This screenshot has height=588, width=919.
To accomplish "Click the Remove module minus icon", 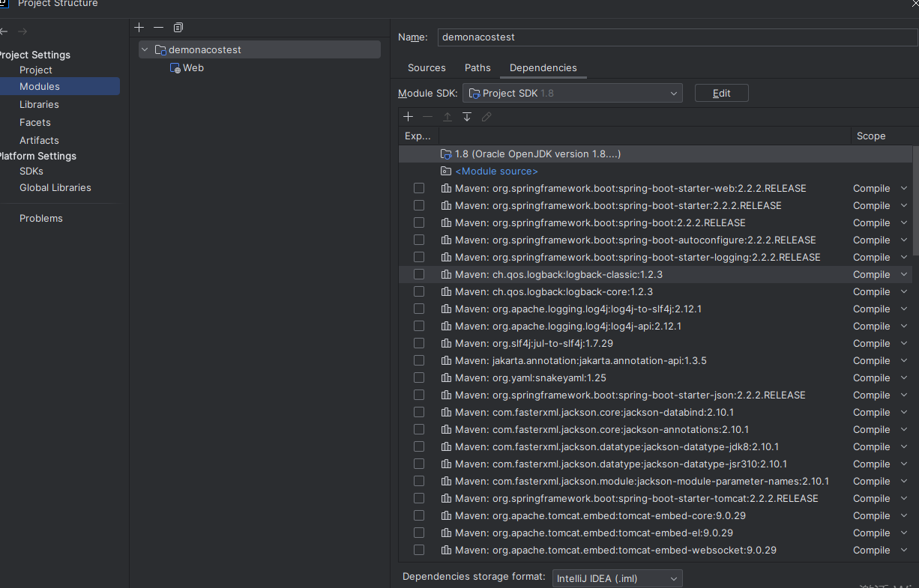I will tap(158, 28).
